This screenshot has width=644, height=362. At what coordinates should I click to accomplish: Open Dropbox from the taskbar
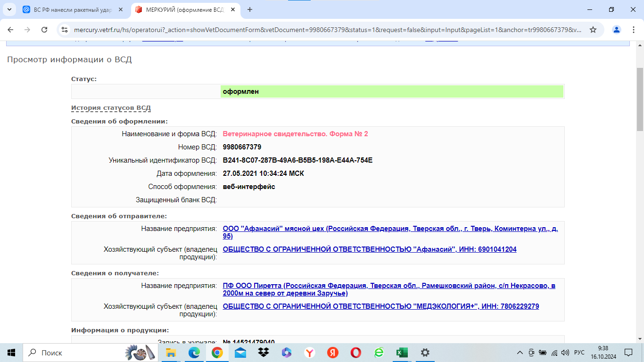tap(263, 353)
